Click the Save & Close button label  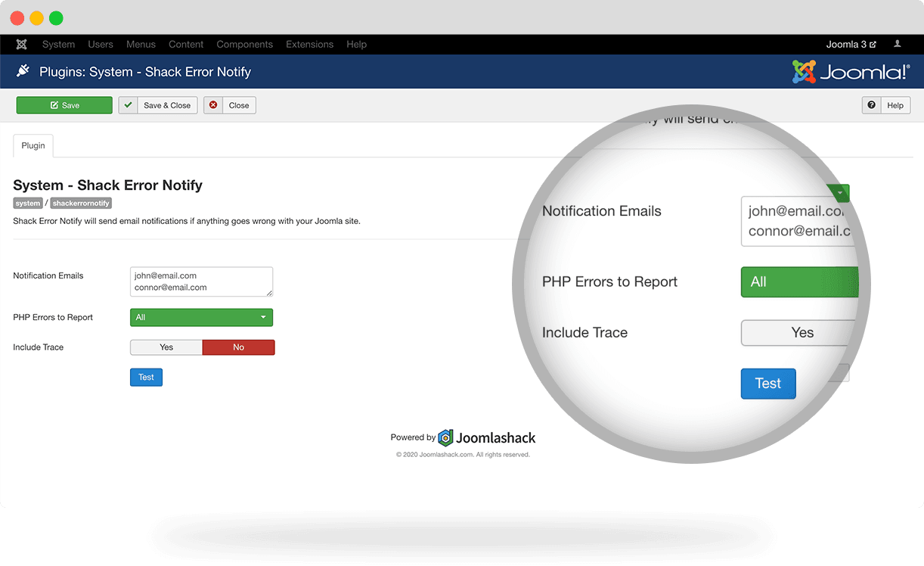pos(167,105)
